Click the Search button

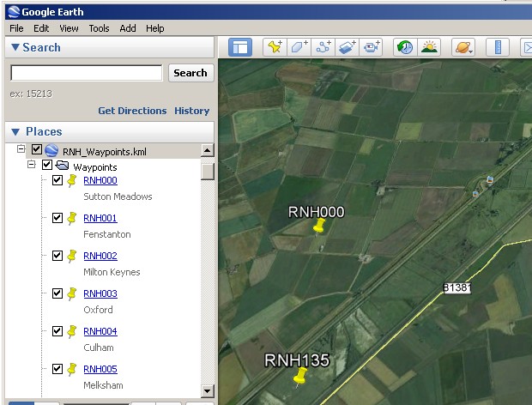tap(190, 73)
